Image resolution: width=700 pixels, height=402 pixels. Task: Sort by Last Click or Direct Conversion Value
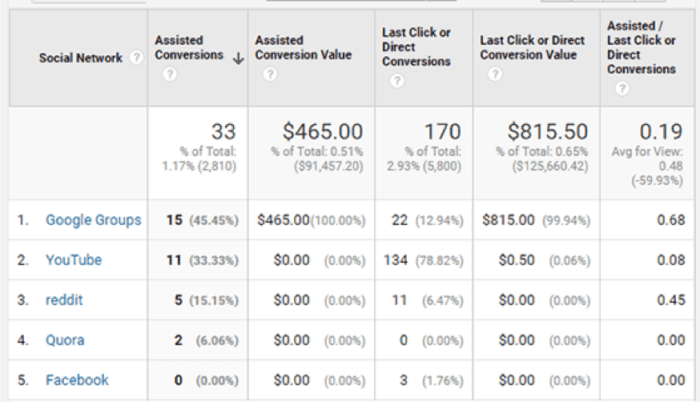point(531,47)
